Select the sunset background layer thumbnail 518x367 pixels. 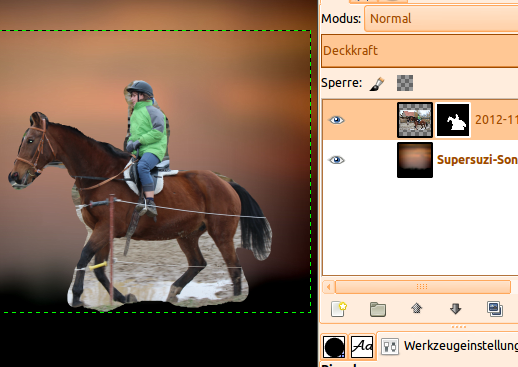415,160
